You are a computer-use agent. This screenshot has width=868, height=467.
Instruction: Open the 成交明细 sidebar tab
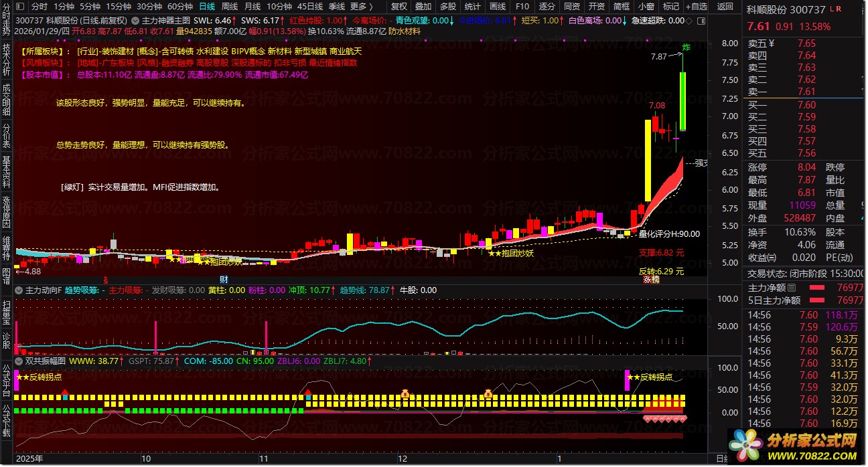7,101
